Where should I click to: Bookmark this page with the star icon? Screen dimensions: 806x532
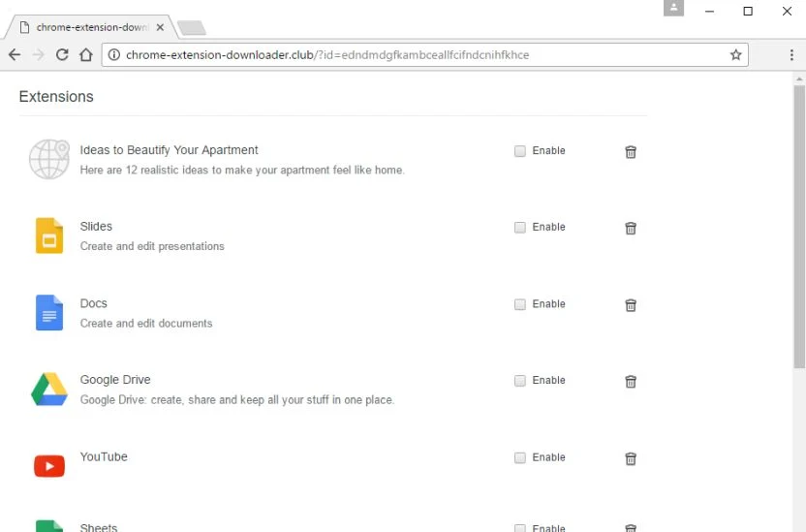point(735,54)
